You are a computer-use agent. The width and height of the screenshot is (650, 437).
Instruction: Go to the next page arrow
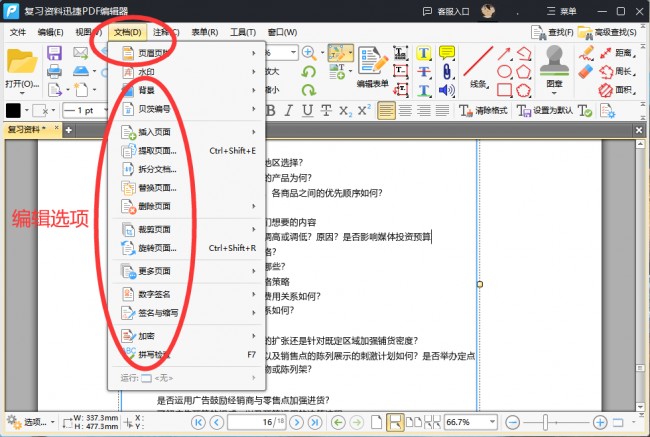(296, 422)
